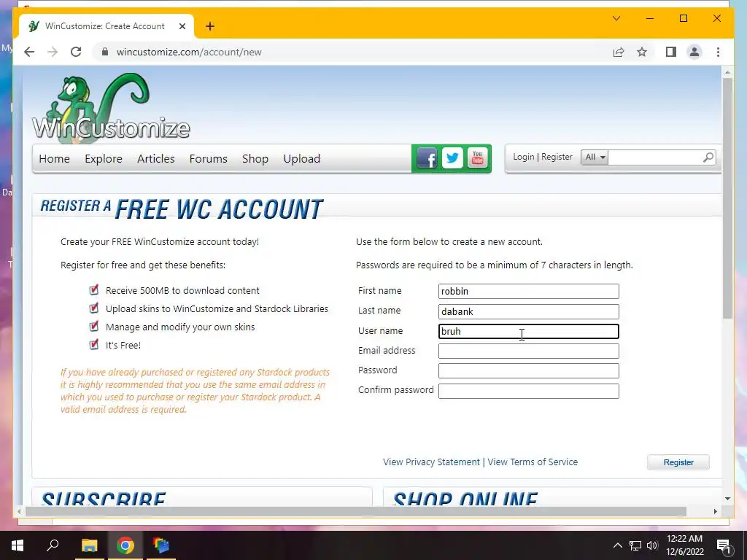The width and height of the screenshot is (747, 560).
Task: Click the search magnifier icon in site search
Action: pyautogui.click(x=708, y=157)
